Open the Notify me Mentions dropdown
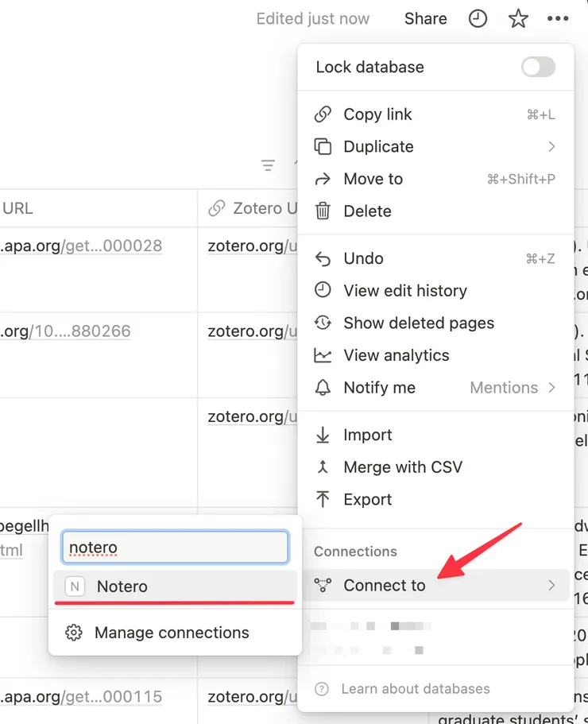Screen dimensions: 588x724 coord(512,388)
